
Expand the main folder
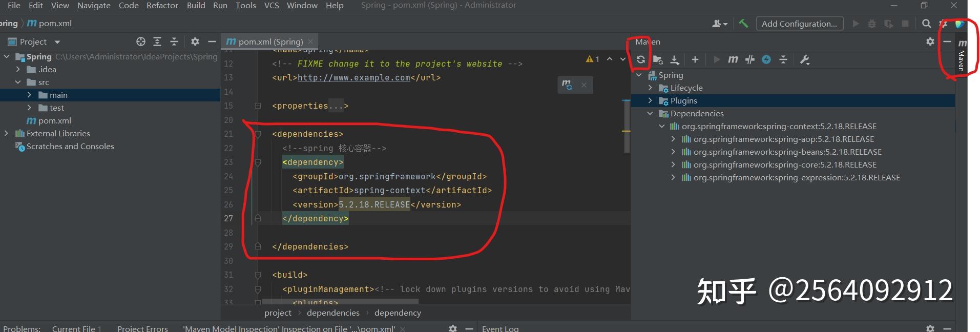coord(29,95)
